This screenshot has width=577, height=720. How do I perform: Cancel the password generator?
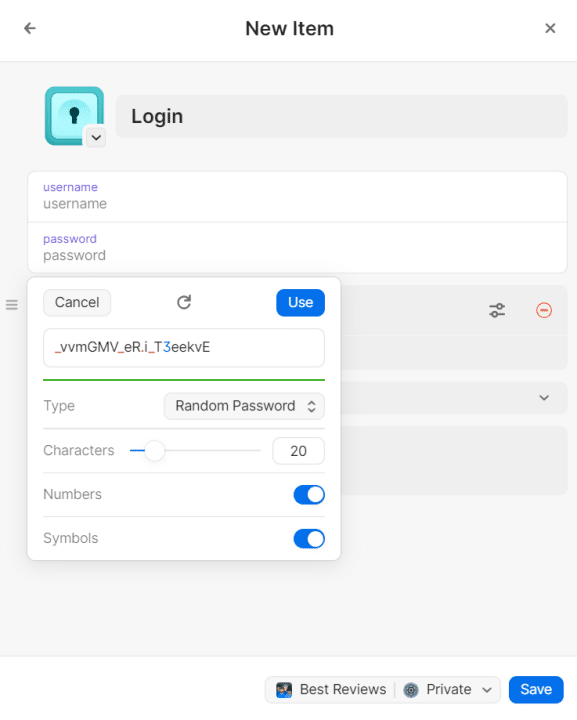pyautogui.click(x=77, y=303)
